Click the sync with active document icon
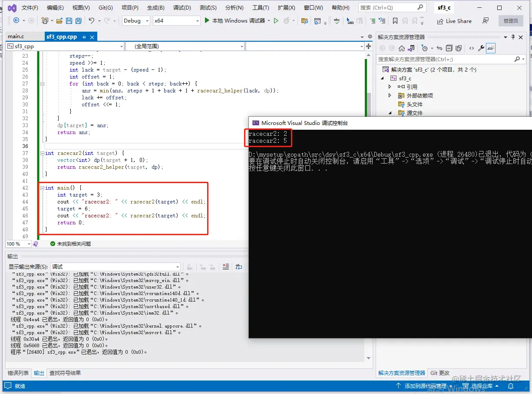Image resolution: width=532 pixels, height=394 pixels. coord(439,48)
